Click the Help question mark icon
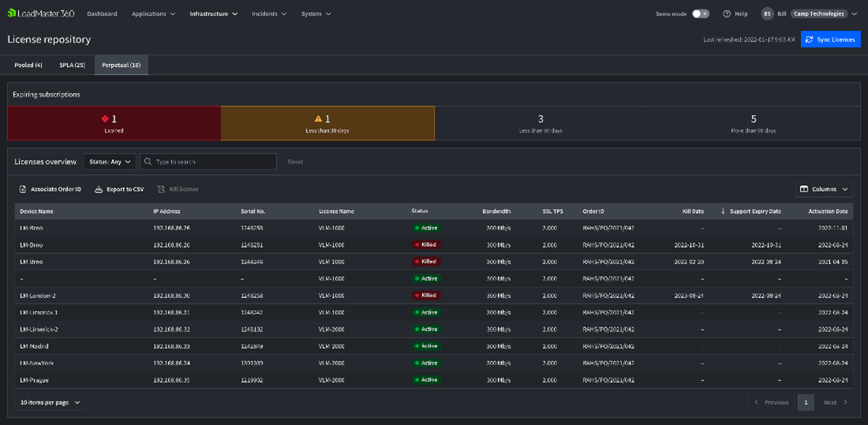Image resolution: width=868 pixels, height=425 pixels. pyautogui.click(x=727, y=13)
